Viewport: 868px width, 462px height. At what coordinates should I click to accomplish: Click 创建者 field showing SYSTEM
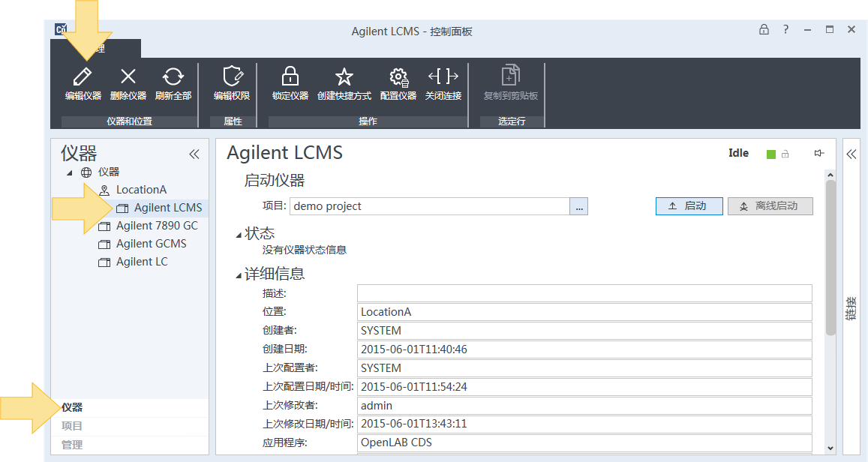(584, 331)
